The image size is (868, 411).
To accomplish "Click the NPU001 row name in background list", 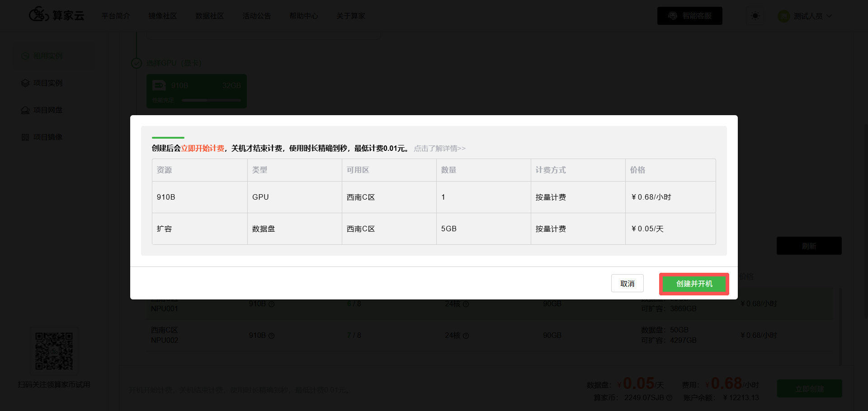I will point(165,308).
